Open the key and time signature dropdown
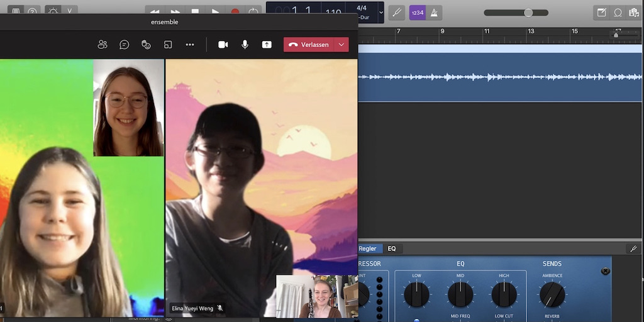Screen dimensions: 644x322 point(380,13)
